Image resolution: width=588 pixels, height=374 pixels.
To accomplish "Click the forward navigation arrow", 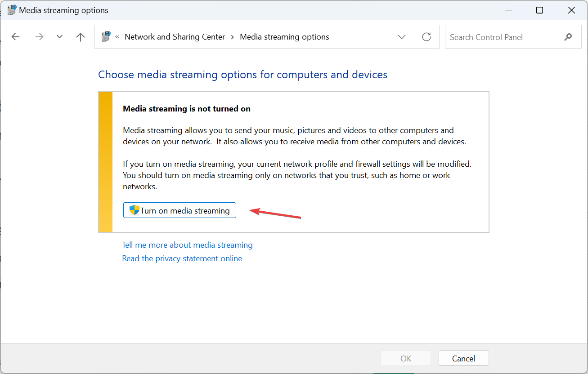I will pos(39,36).
